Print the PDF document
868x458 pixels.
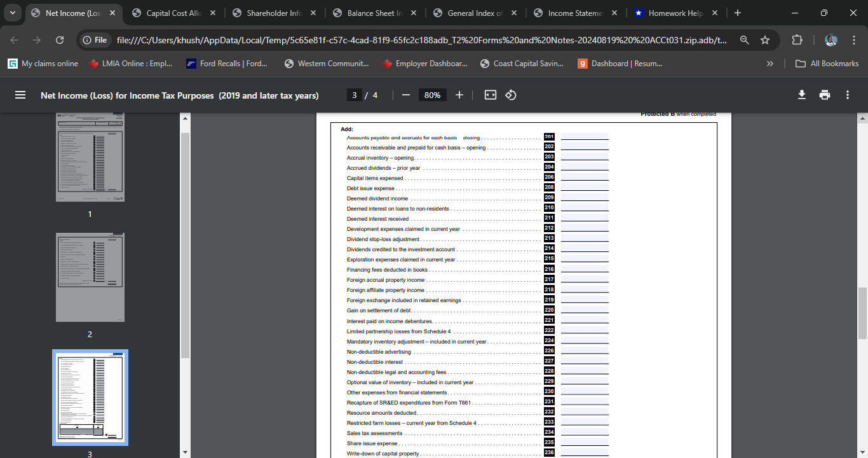[x=825, y=95]
